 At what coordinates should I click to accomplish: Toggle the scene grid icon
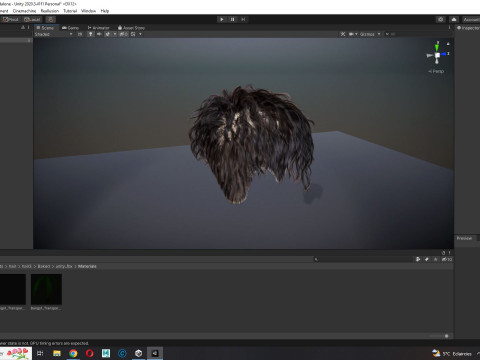point(133,34)
